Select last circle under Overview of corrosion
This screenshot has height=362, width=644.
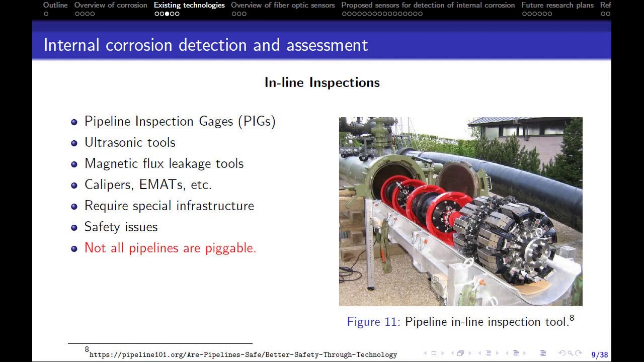(93, 14)
